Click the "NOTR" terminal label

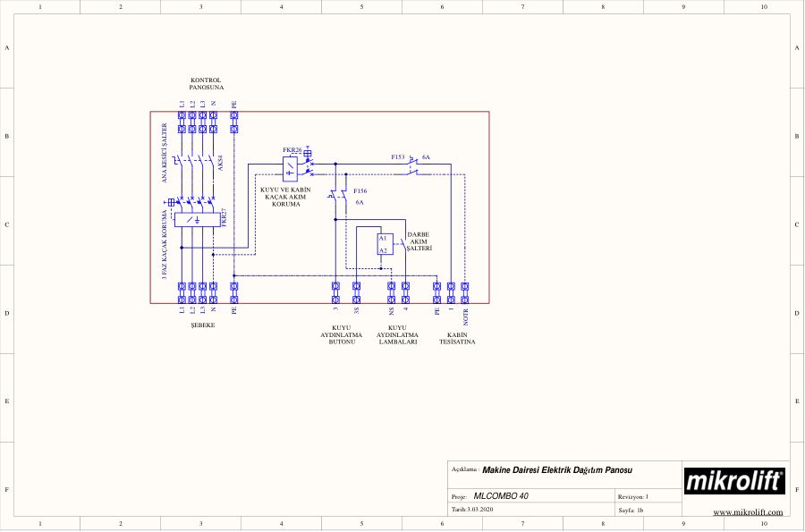click(466, 317)
